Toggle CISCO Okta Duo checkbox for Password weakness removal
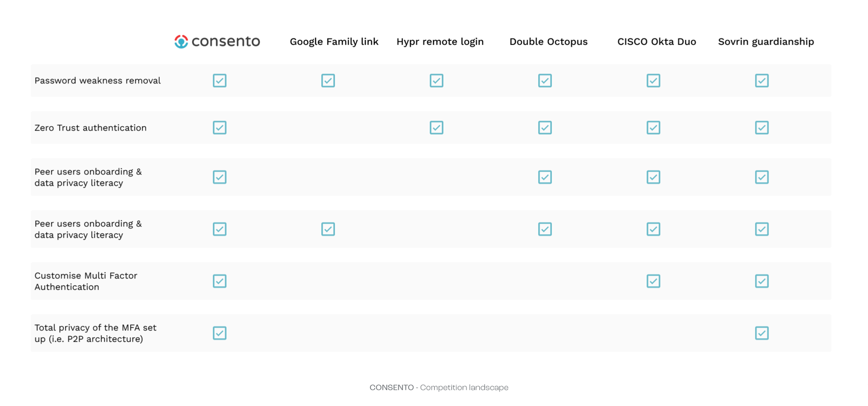 coord(654,80)
